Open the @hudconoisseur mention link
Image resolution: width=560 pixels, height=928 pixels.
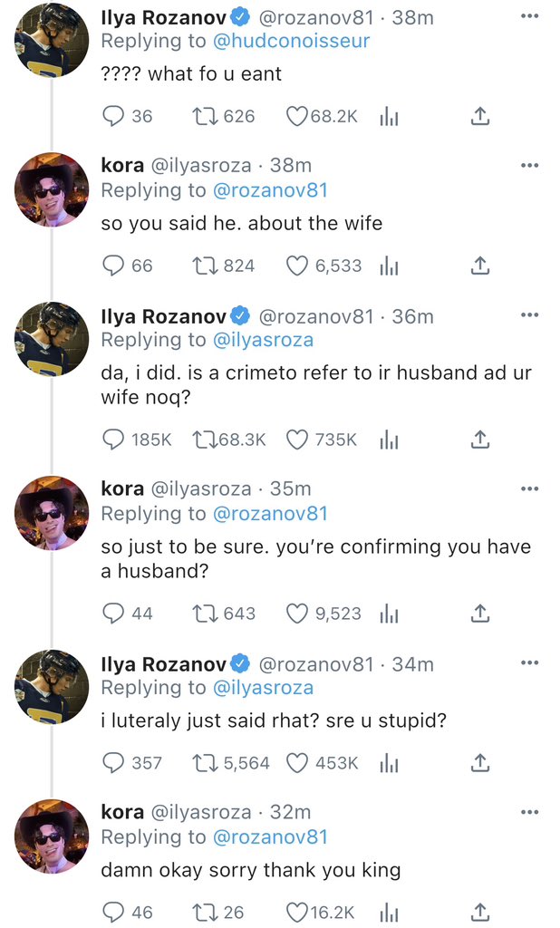[x=291, y=41]
